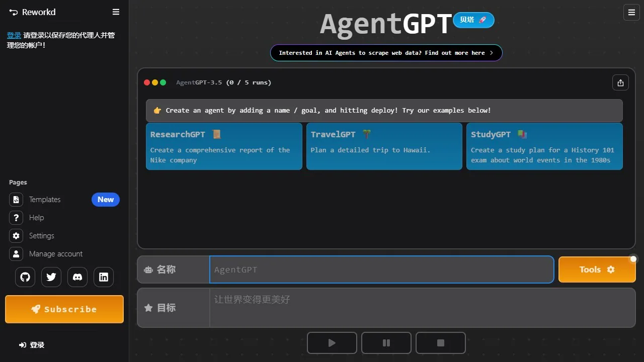
Task: Click the yellow window dot
Action: (x=155, y=82)
